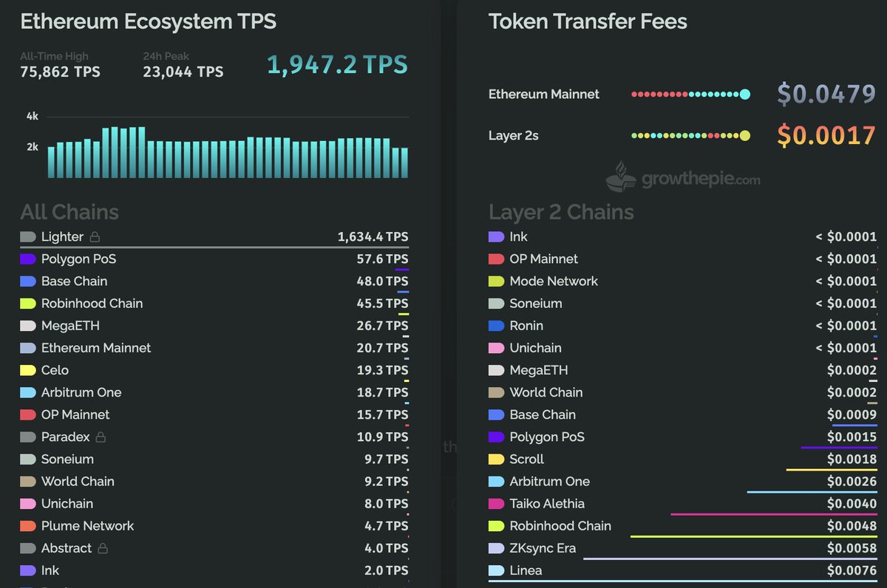Click the 23,044 TPS 24h peak value
The height and width of the screenshot is (588, 887).
pyautogui.click(x=183, y=72)
